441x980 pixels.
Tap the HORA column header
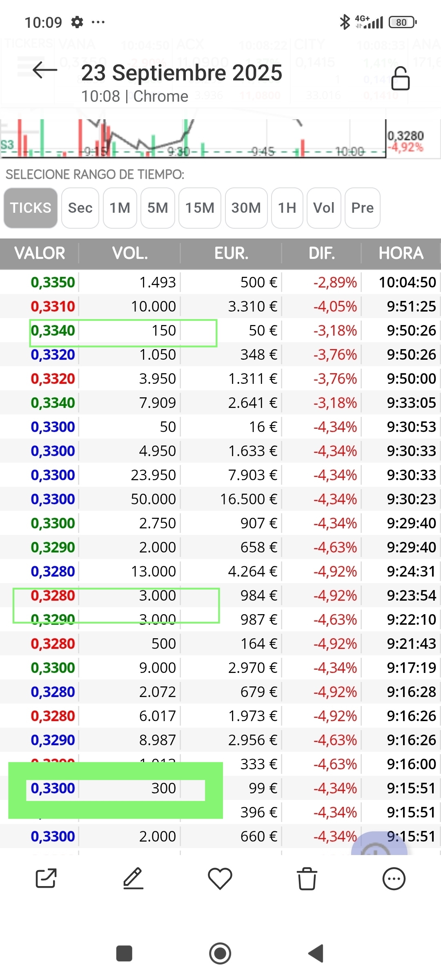coord(401,253)
